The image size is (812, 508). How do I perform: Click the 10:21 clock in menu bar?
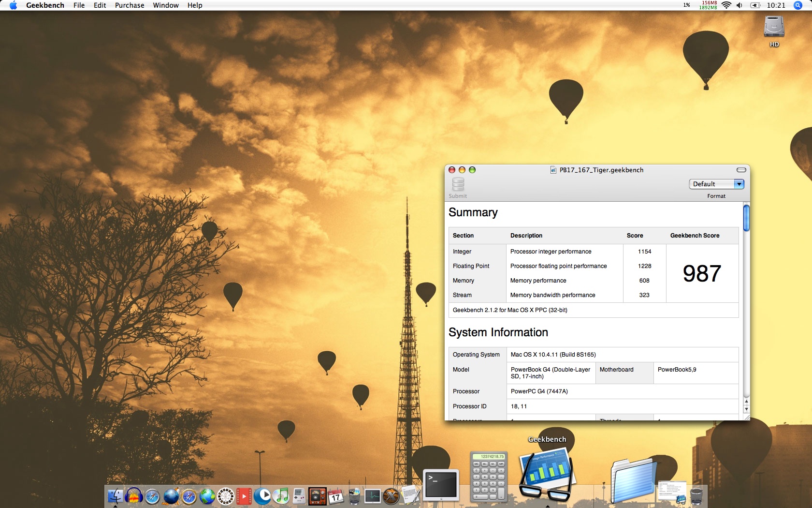coord(776,5)
